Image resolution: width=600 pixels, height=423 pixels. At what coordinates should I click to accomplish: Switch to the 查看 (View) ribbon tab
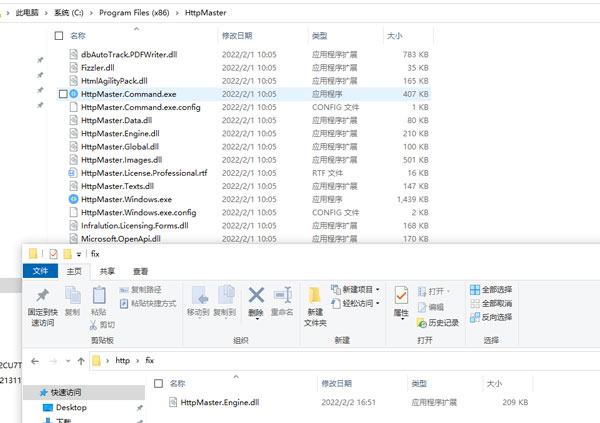point(140,271)
